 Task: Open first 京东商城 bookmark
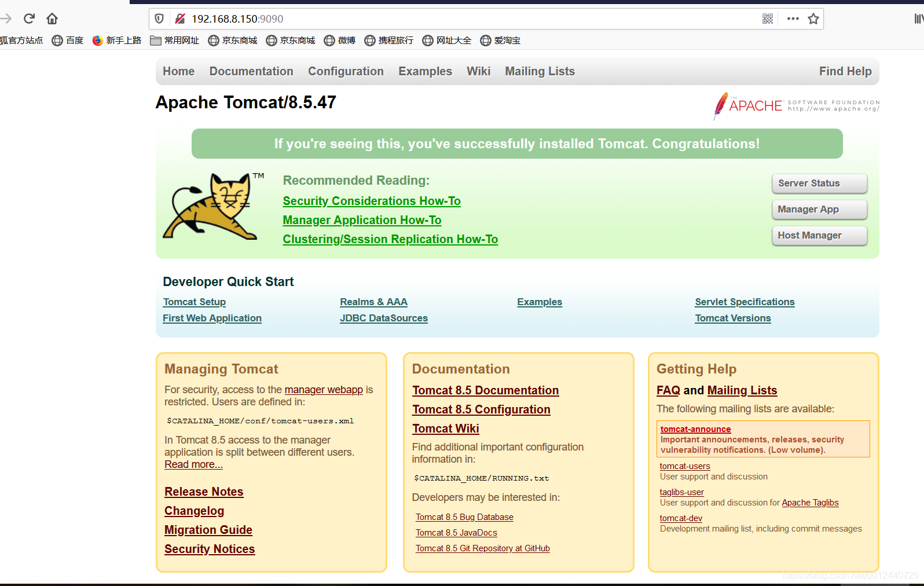233,40
